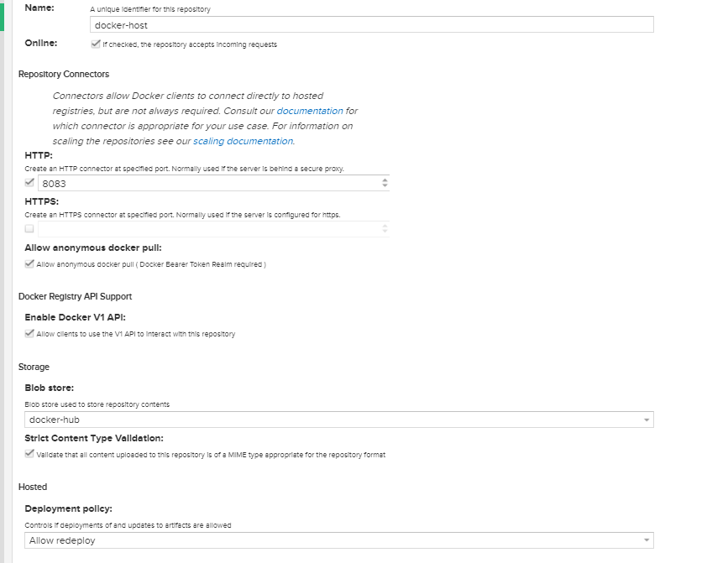The width and height of the screenshot is (728, 563).
Task: Click the Name field containing docker-host
Action: point(370,25)
